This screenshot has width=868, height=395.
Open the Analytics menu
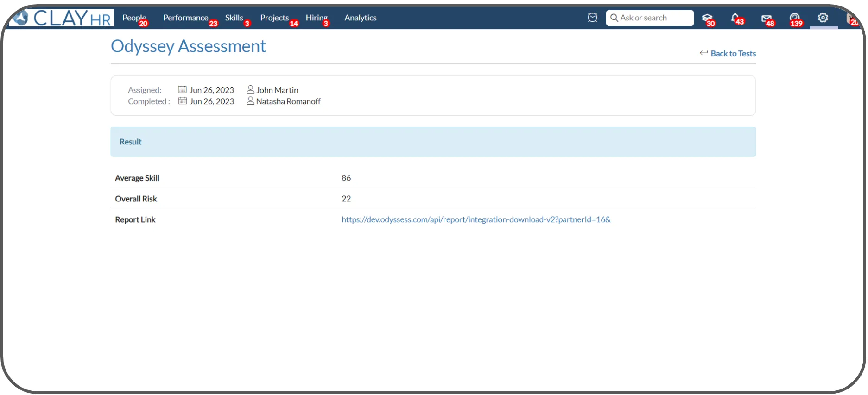361,18
